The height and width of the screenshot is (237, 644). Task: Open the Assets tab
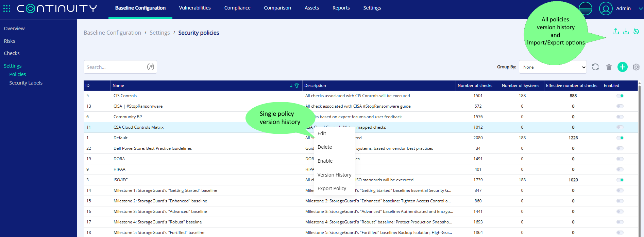click(x=312, y=8)
